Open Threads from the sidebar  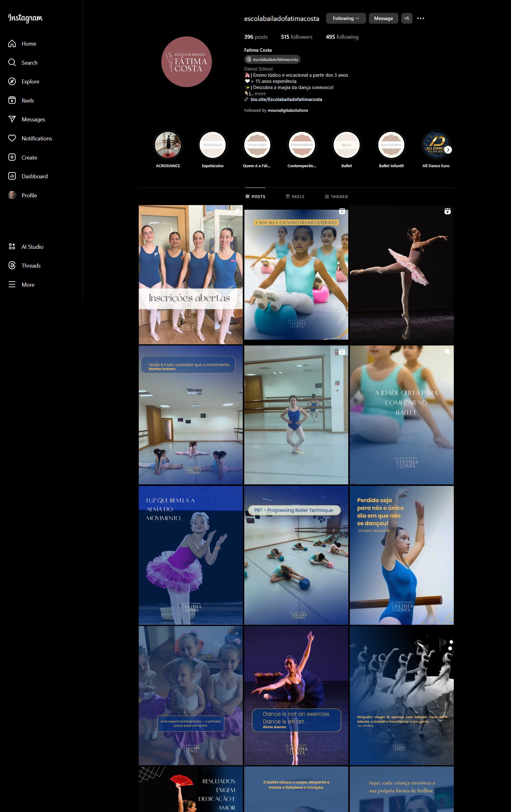pyautogui.click(x=24, y=265)
